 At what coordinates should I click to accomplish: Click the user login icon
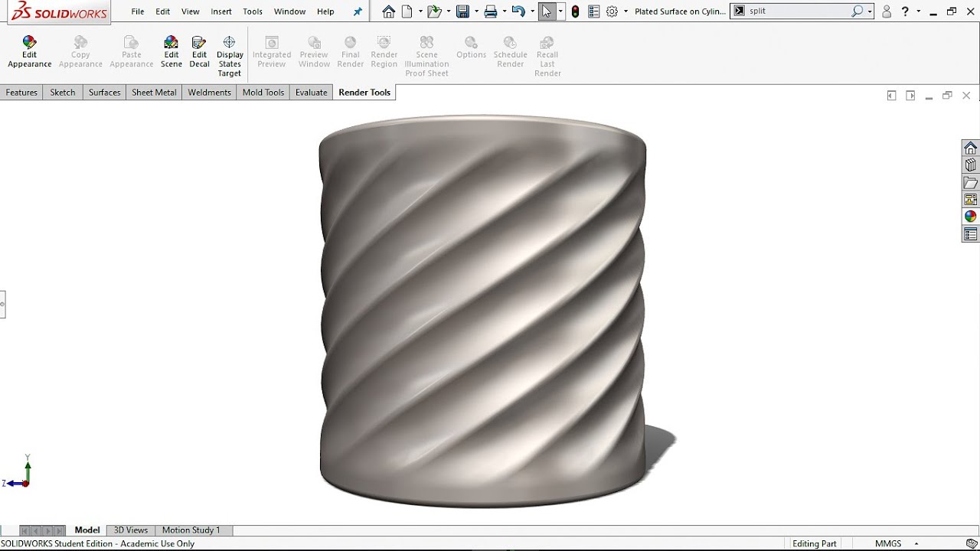coord(887,11)
